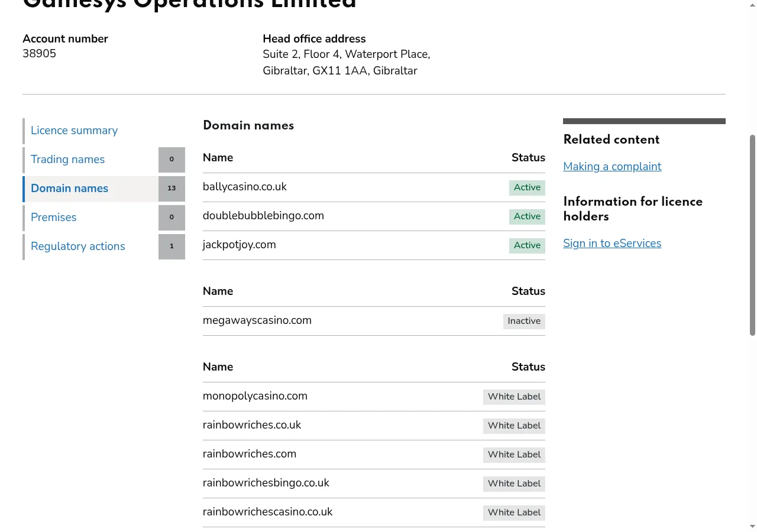Click the White Label status for rainbowrichescasino.co.uk
The width and height of the screenshot is (757, 532).
coord(514,512)
